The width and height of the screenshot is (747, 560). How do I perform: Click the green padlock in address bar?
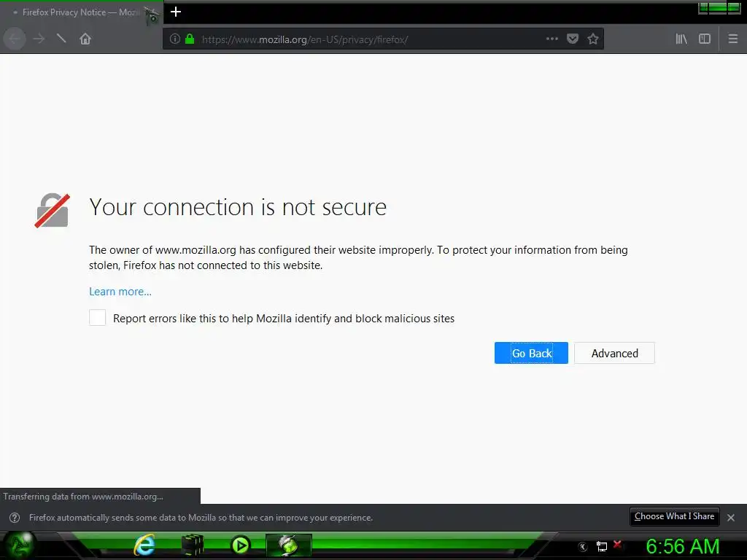point(190,39)
